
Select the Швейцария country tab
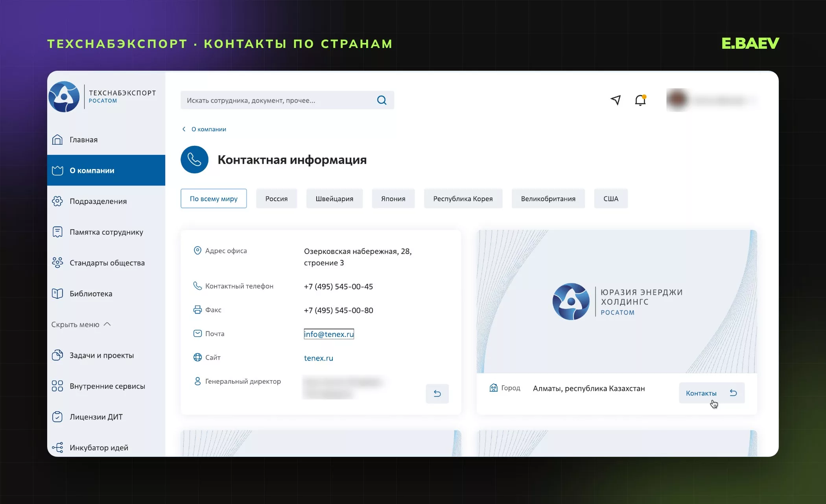point(334,199)
